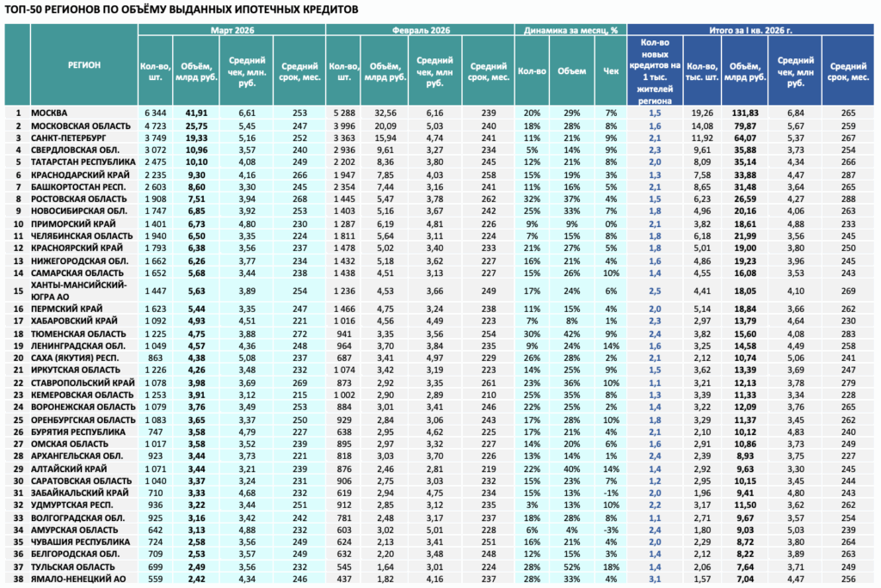
Task: Select the March volume value 41,91
Action: pos(196,113)
